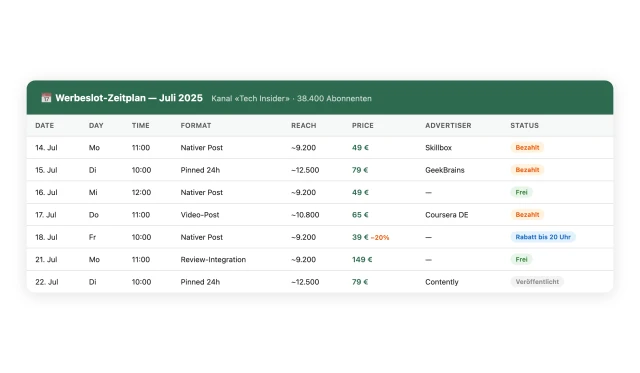This screenshot has width=640, height=373.
Task: Click the 149 € price
Action: click(x=362, y=260)
